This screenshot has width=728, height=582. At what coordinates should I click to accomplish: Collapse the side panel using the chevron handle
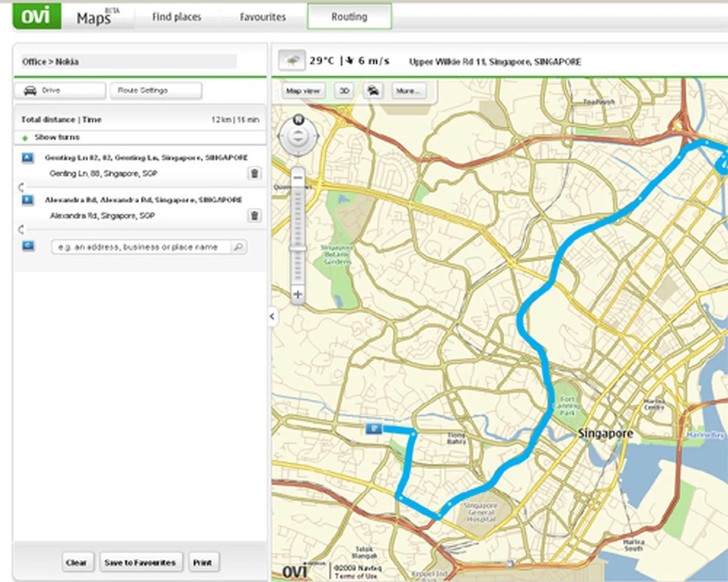click(x=271, y=317)
